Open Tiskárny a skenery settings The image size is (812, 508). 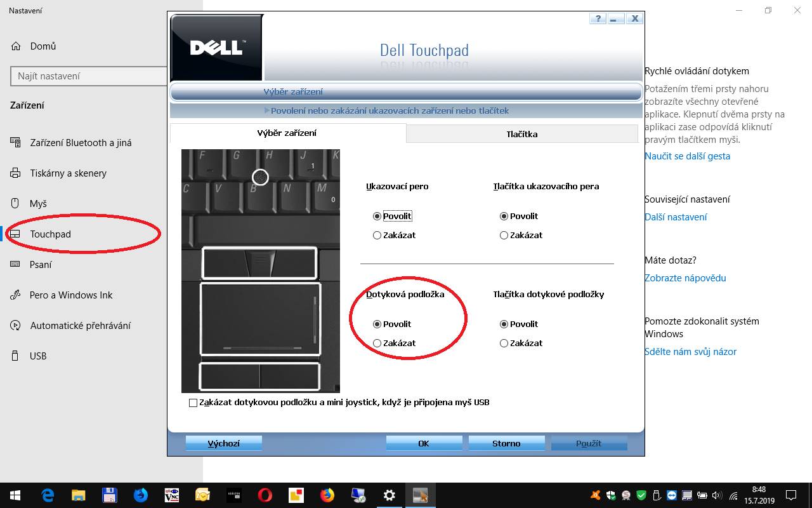(68, 173)
